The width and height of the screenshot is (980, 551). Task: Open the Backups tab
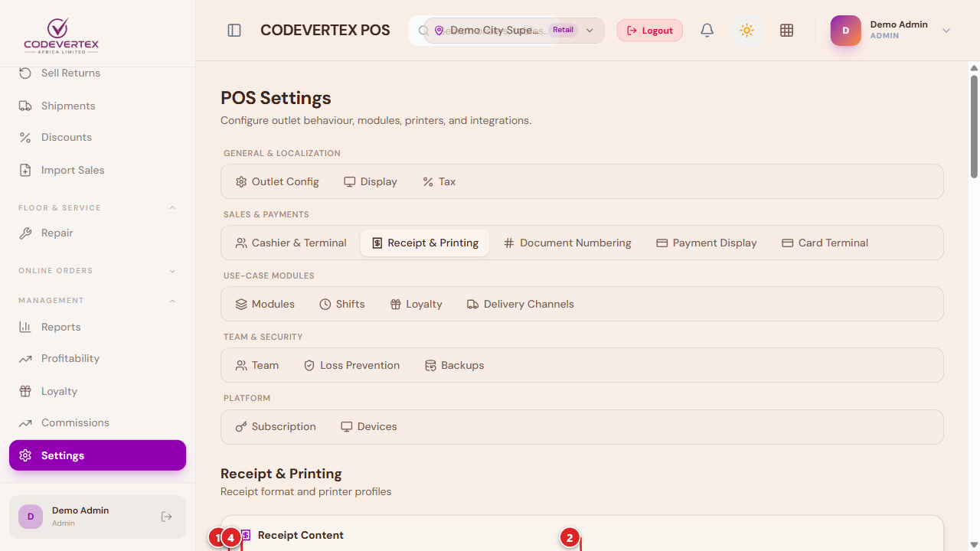coord(454,365)
